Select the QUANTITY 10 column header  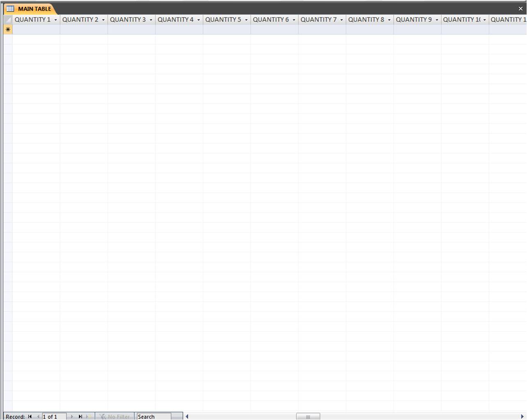tap(465, 20)
